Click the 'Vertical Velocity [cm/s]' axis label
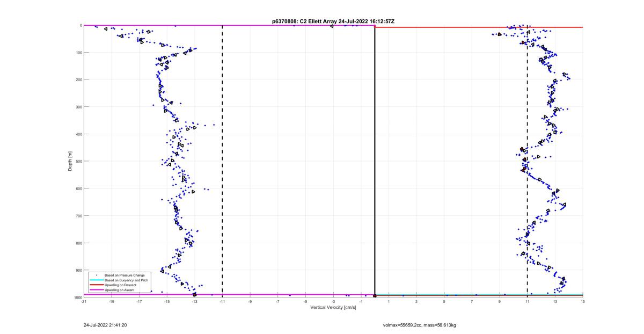The height and width of the screenshot is (334, 644). click(x=333, y=308)
